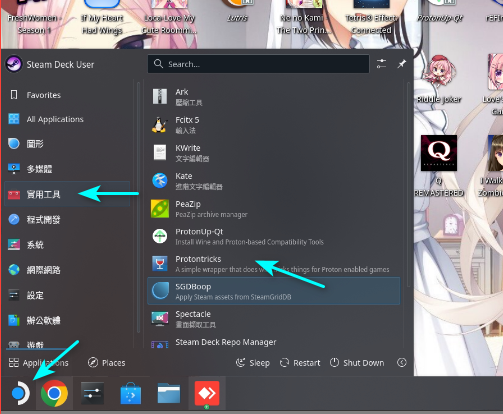Screen dimensions: 503x414
Task: Click the KWrite application icon
Action: coord(160,153)
